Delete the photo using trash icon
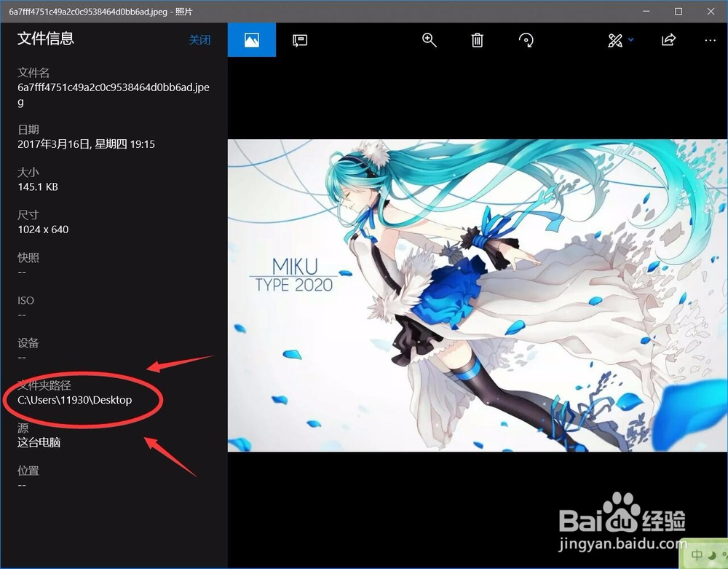The height and width of the screenshot is (569, 728). pos(478,40)
